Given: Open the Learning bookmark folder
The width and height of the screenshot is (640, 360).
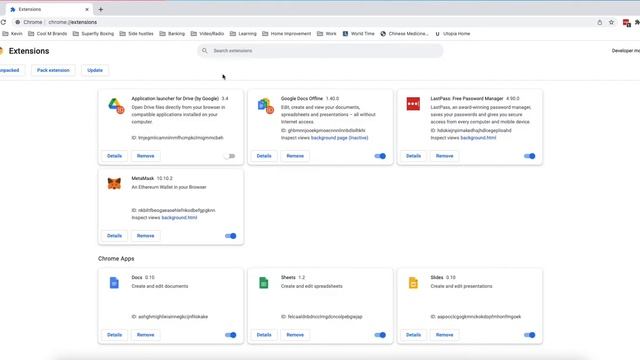Looking at the screenshot, I should (243, 33).
